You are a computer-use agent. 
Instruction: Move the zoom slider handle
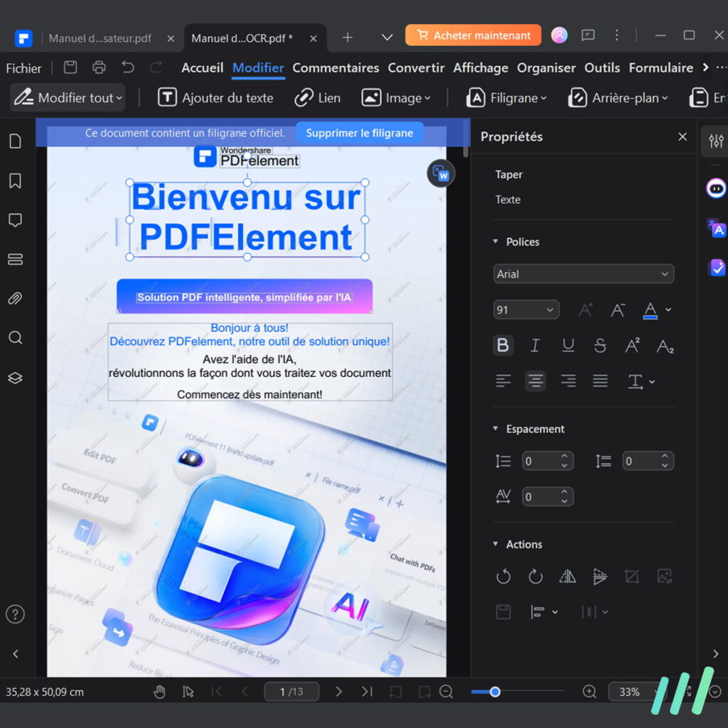495,692
